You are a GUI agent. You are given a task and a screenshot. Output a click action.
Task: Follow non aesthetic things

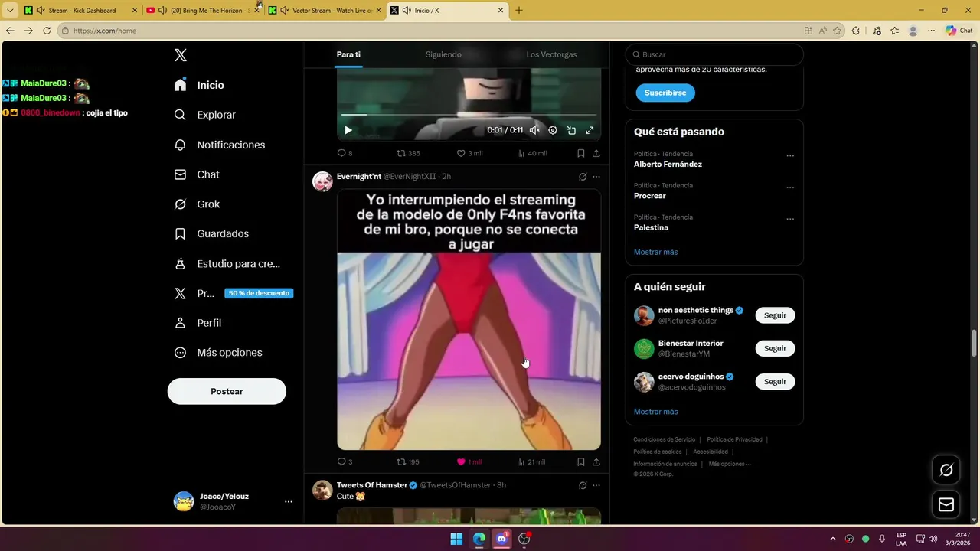(x=775, y=315)
